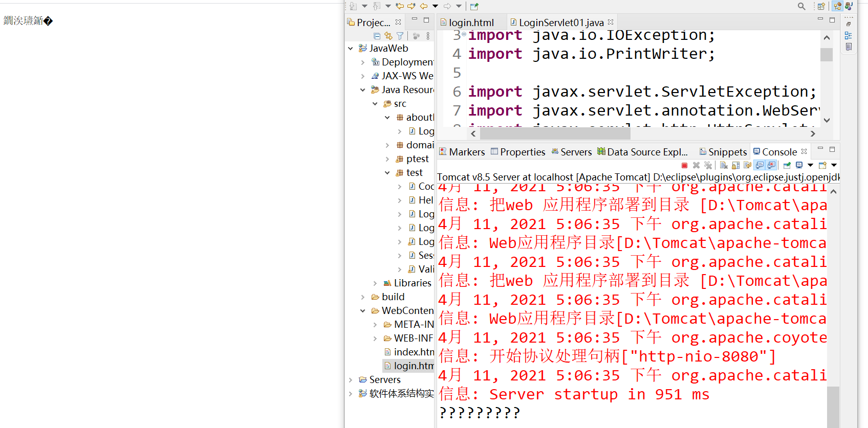Clear the Console output
This screenshot has width=868, height=428.
tap(724, 165)
